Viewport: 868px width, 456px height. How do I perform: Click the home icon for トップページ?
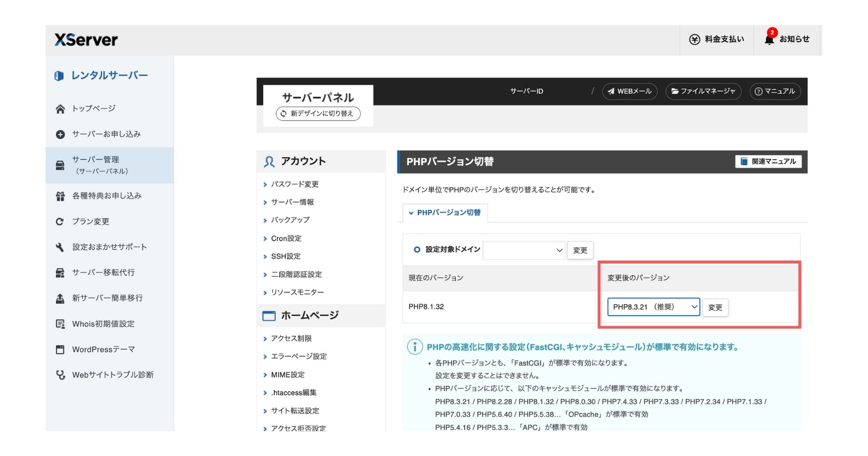pos(60,109)
